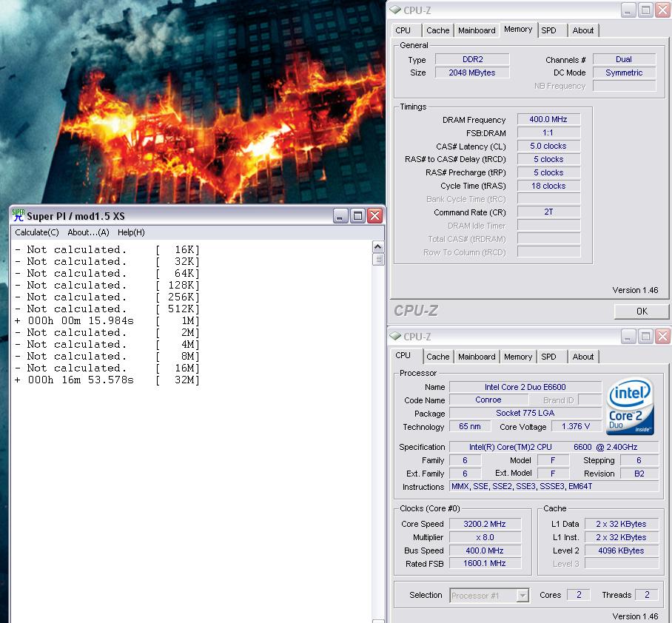Click the memory Type DDR2 field
The height and width of the screenshot is (623, 672).
[472, 59]
